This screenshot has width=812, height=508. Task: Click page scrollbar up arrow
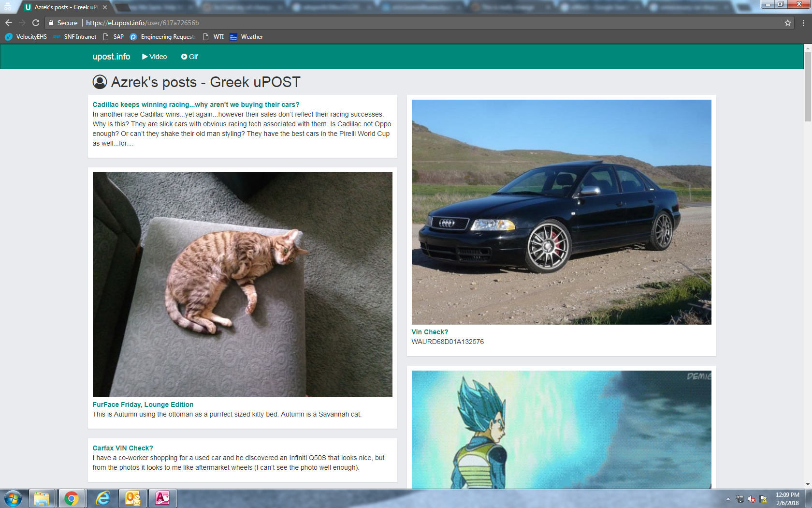808,48
